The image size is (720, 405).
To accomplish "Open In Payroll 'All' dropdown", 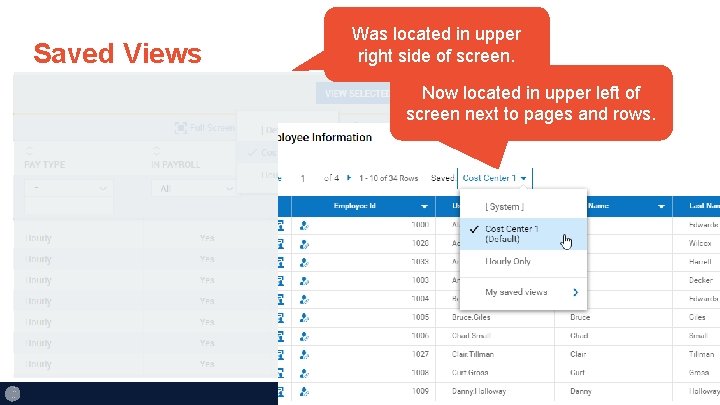I will [x=193, y=188].
